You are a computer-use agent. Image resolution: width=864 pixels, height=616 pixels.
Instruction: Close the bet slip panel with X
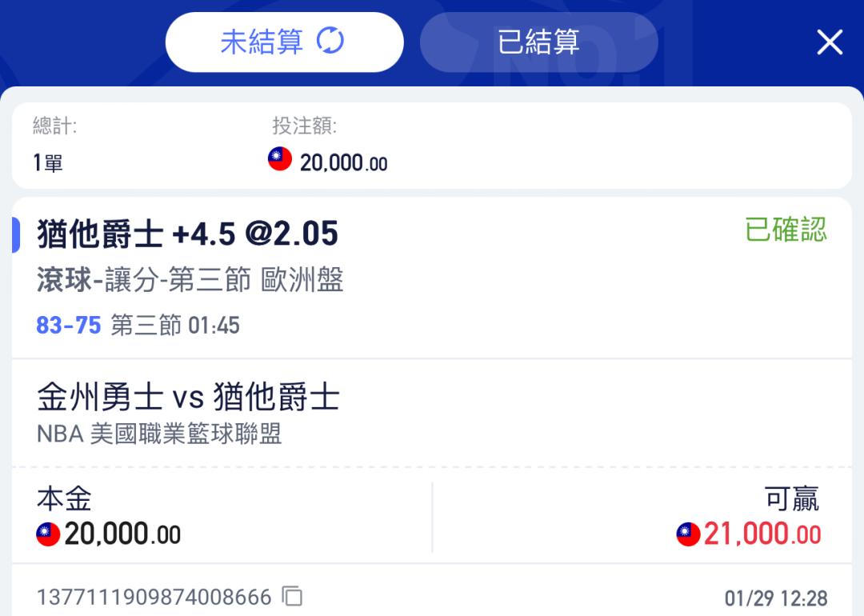click(x=830, y=42)
